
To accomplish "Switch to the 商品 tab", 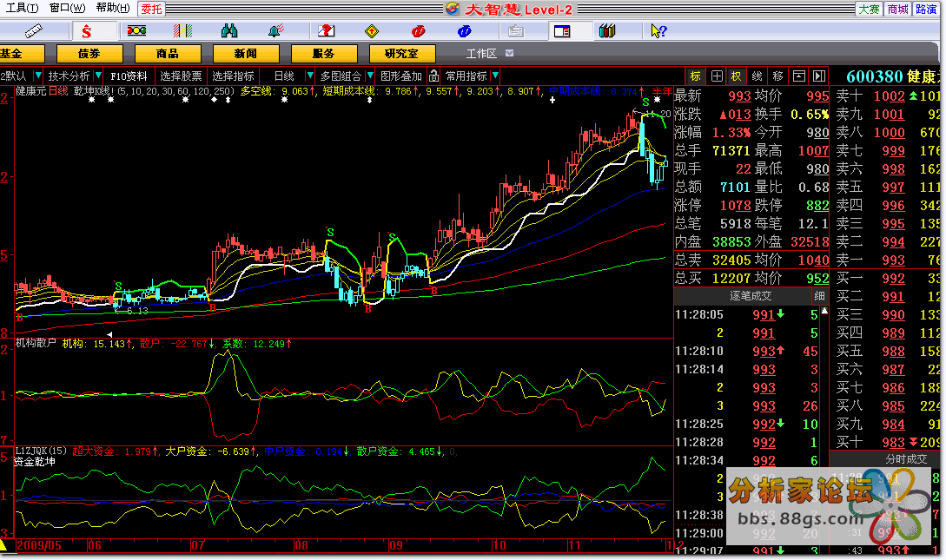I will pyautogui.click(x=167, y=54).
